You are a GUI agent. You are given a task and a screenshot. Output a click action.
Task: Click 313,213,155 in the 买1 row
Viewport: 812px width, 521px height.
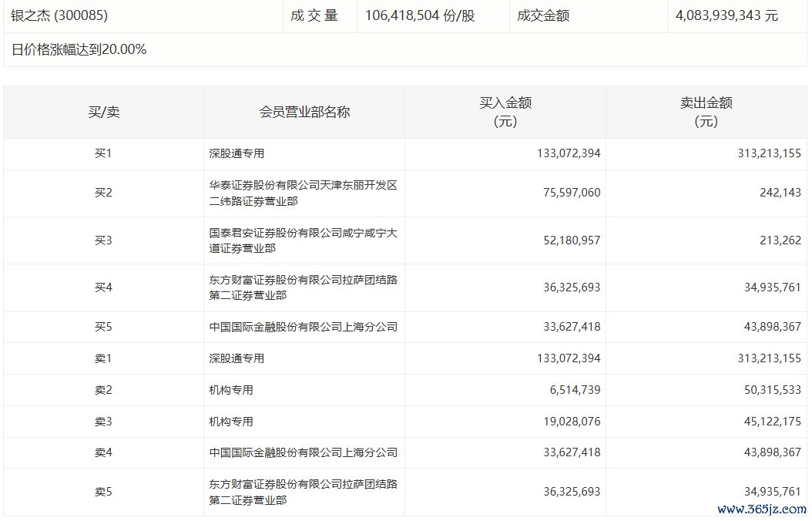(770, 154)
